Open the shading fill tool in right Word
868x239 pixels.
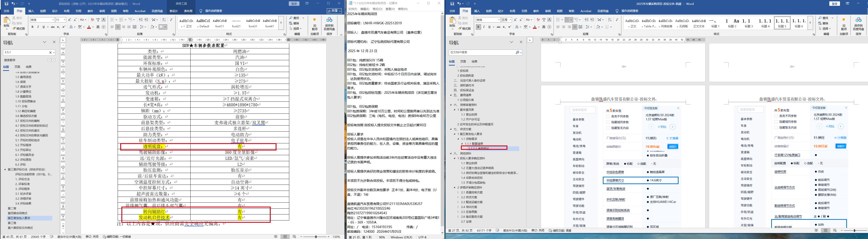coord(598,27)
